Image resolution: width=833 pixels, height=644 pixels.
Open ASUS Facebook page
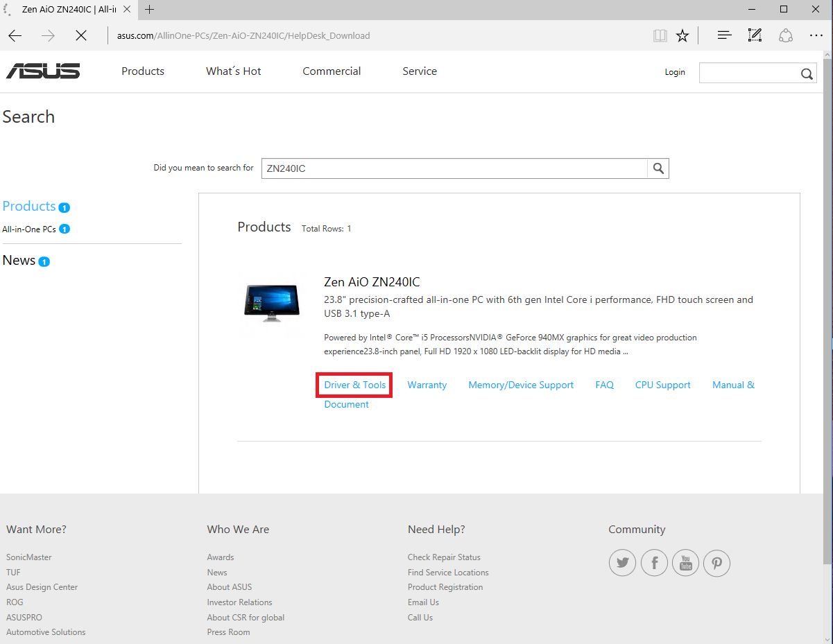tap(654, 563)
